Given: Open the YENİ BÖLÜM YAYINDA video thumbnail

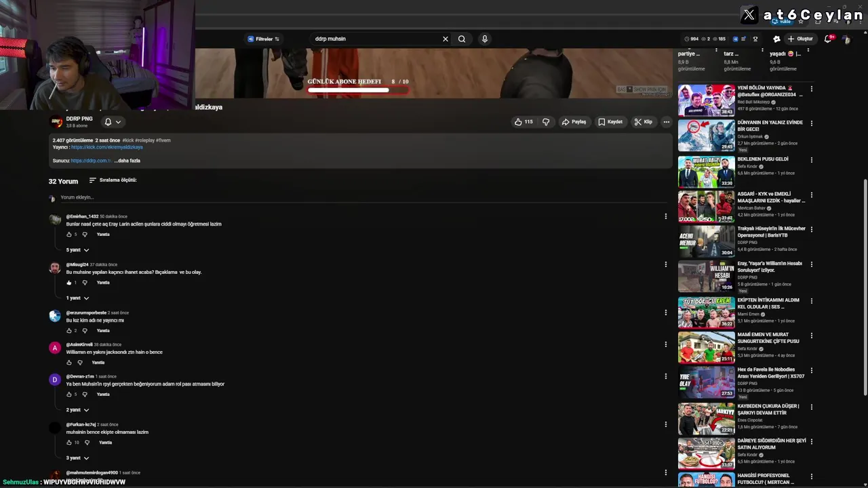Looking at the screenshot, I should 706,100.
